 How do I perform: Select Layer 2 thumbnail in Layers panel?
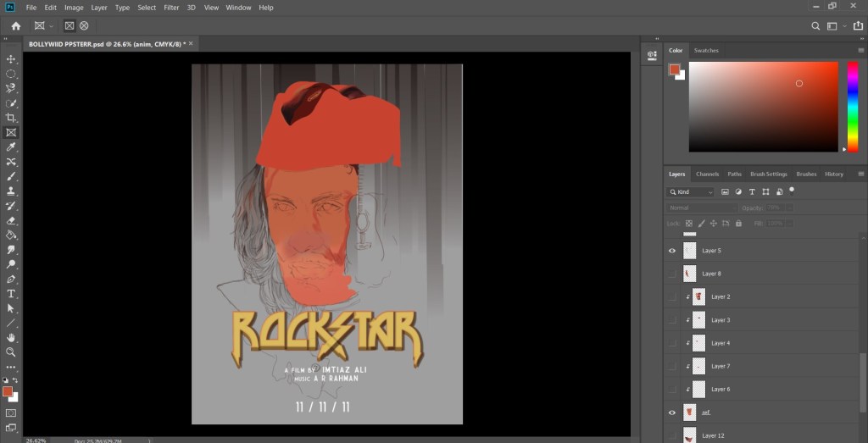(x=698, y=297)
